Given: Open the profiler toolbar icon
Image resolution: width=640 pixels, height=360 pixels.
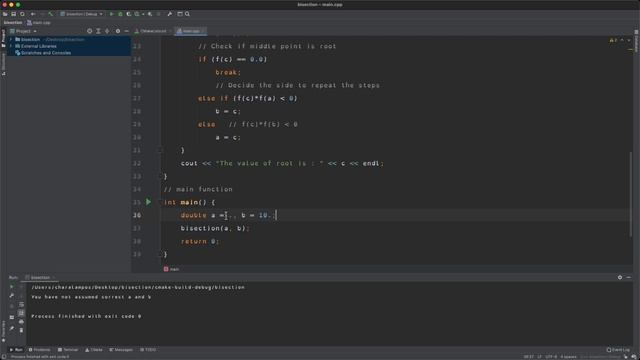Looking at the screenshot, I should [x=138, y=14].
